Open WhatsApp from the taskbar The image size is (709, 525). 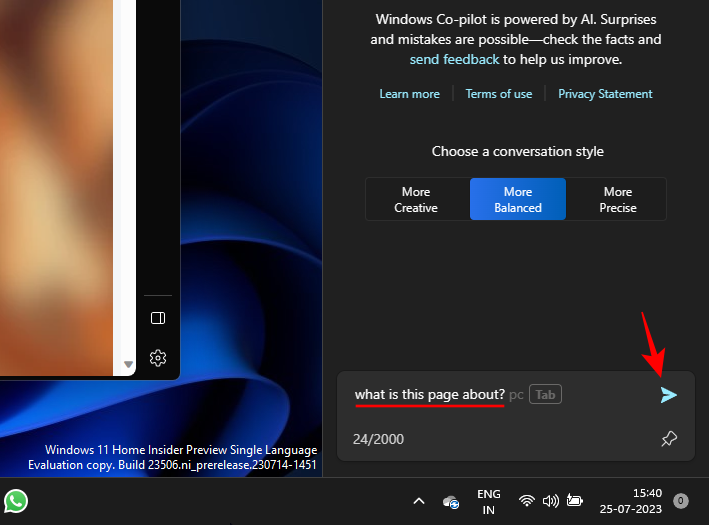[x=16, y=501]
